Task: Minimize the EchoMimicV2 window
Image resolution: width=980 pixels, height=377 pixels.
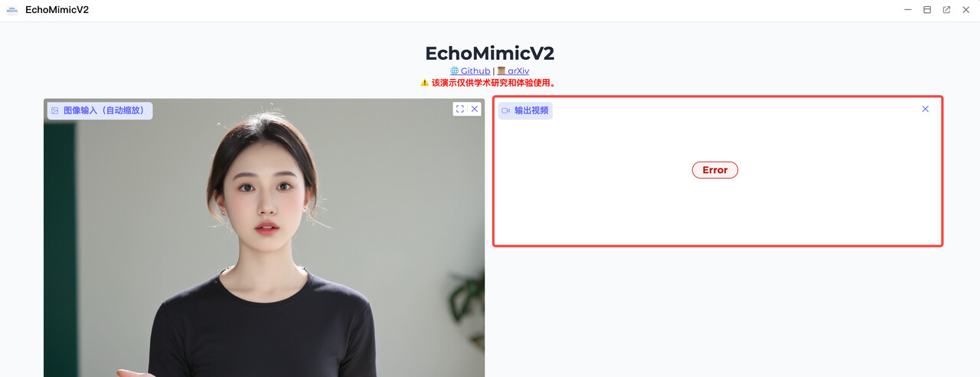Action: [x=908, y=10]
